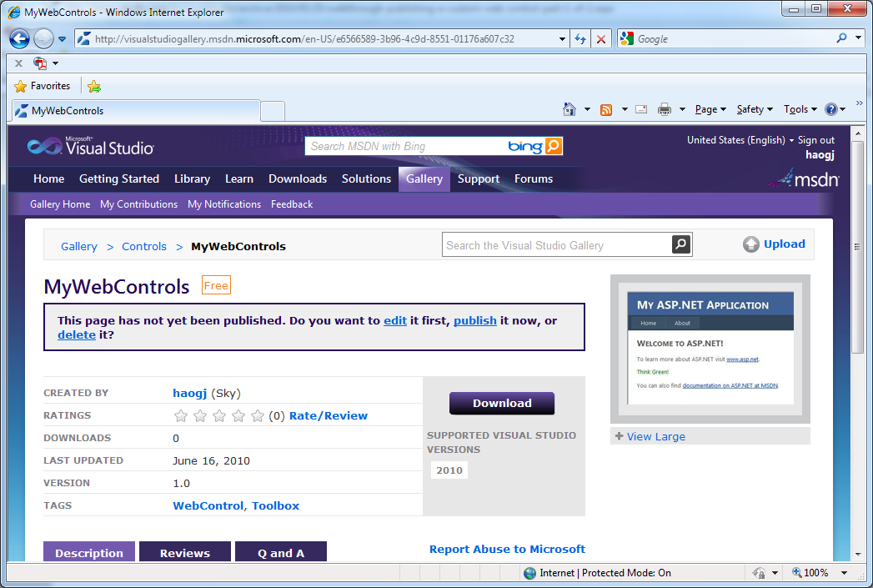Click the browser Forward arrow button

point(43,39)
